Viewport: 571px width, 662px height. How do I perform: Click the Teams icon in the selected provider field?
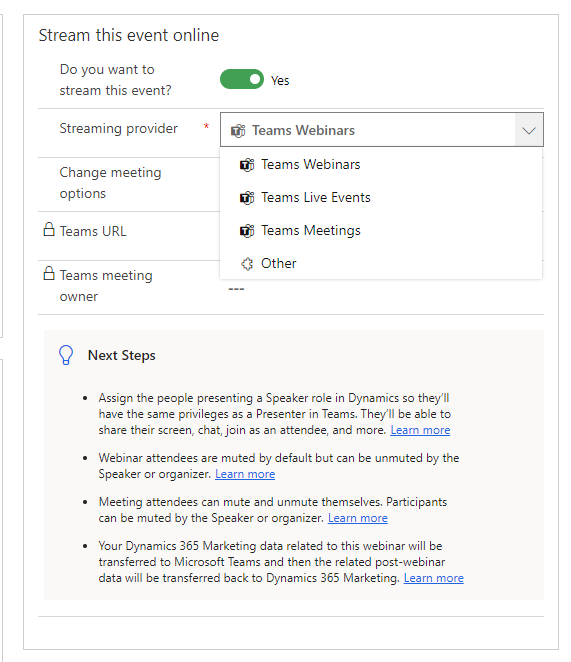[x=238, y=131]
